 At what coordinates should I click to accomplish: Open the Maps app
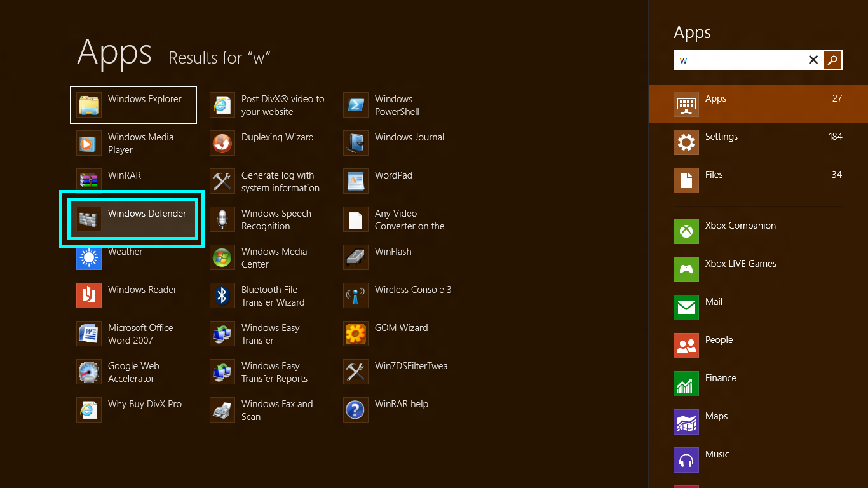tap(716, 416)
